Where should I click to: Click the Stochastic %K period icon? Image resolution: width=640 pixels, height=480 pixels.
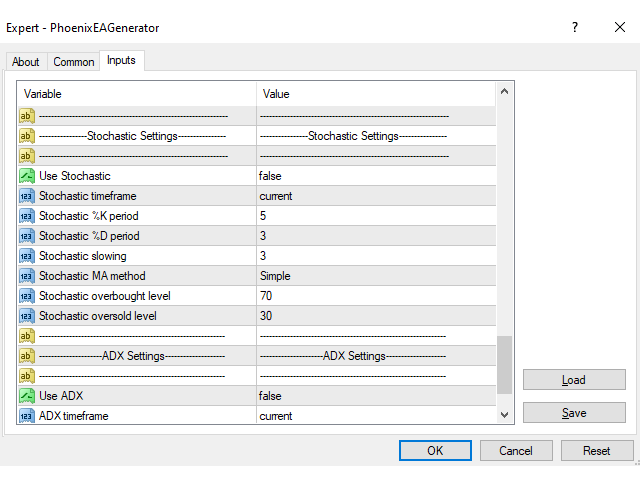click(27, 216)
